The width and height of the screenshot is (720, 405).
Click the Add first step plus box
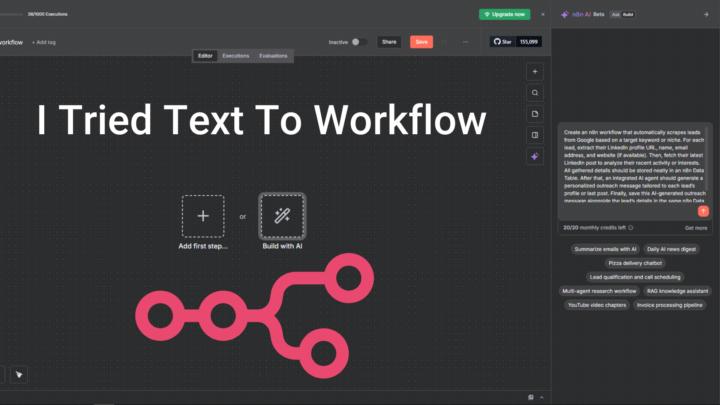tap(203, 216)
